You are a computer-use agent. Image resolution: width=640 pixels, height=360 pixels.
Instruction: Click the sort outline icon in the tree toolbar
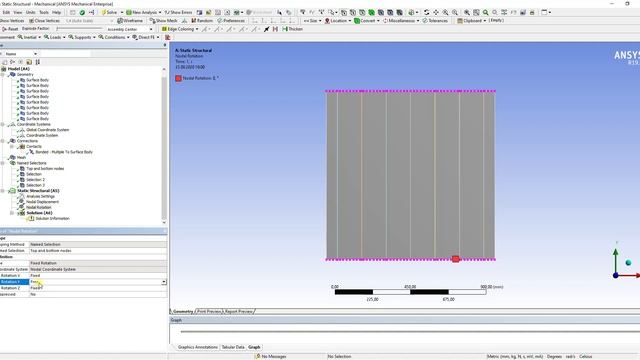coord(38,62)
